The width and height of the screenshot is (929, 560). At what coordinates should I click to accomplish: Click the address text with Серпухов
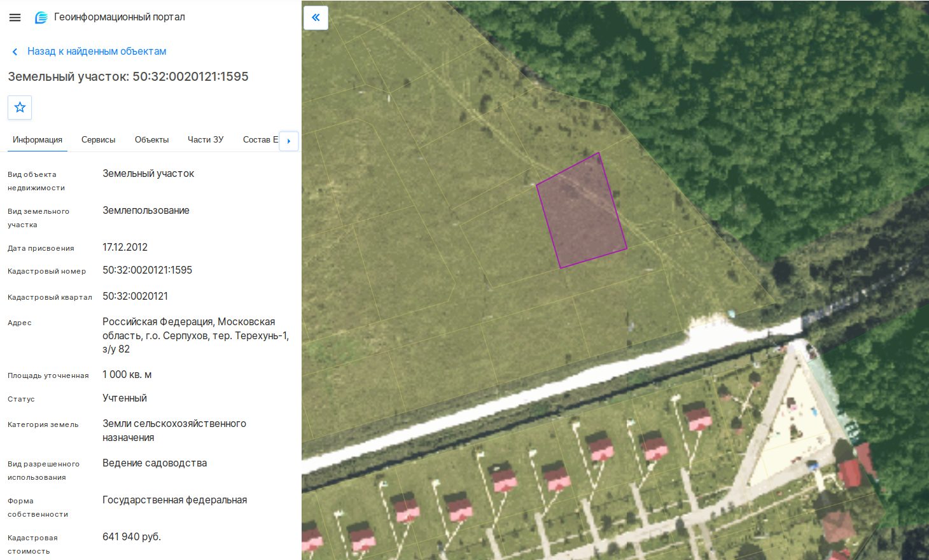pos(196,335)
